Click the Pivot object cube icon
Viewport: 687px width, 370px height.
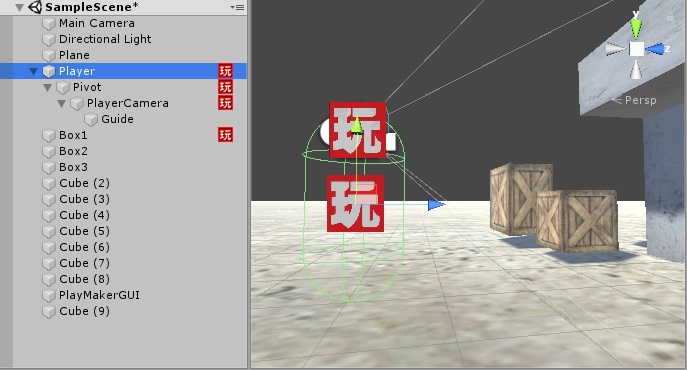tap(63, 87)
